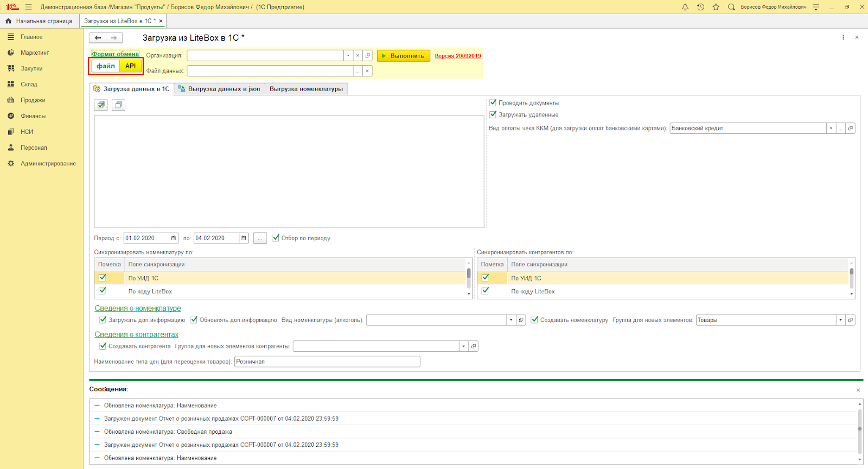Open calendar for по end date
The image size is (868, 469).
[x=244, y=238]
